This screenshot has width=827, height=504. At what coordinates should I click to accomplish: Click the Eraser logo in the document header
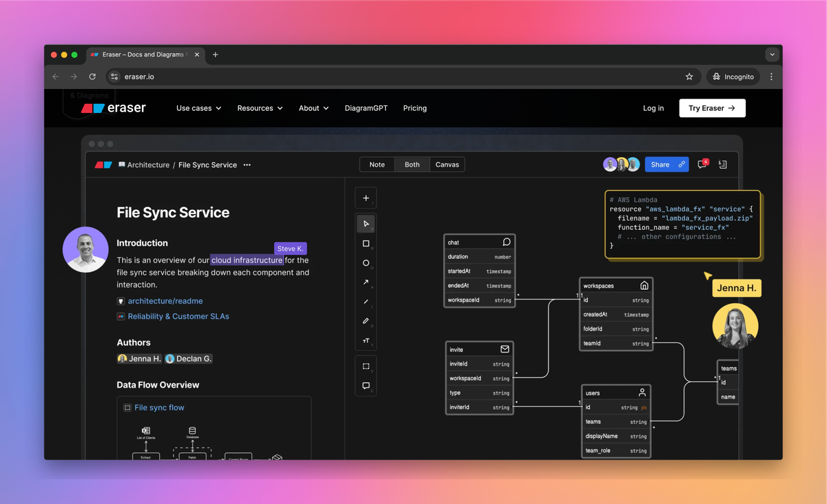click(103, 165)
